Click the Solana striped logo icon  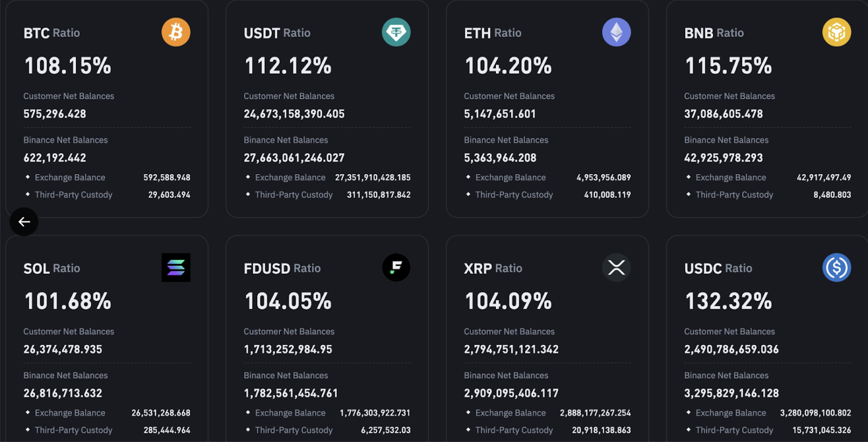point(176,267)
